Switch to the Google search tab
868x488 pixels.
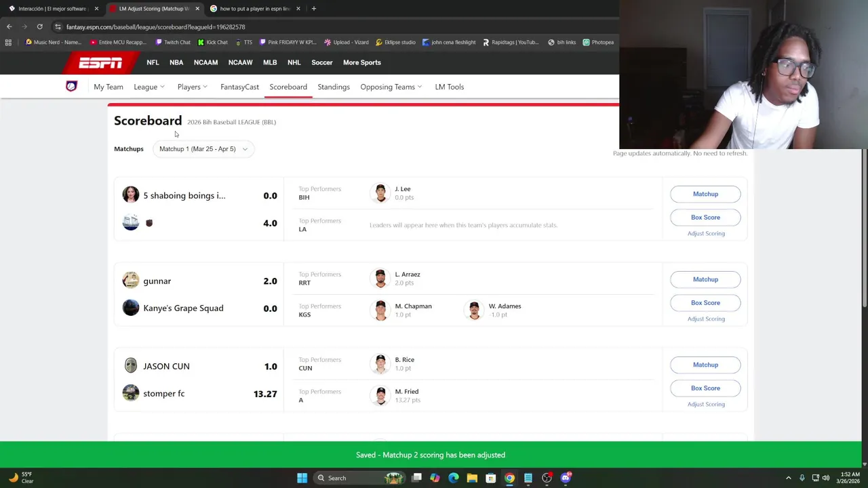tap(254, 9)
